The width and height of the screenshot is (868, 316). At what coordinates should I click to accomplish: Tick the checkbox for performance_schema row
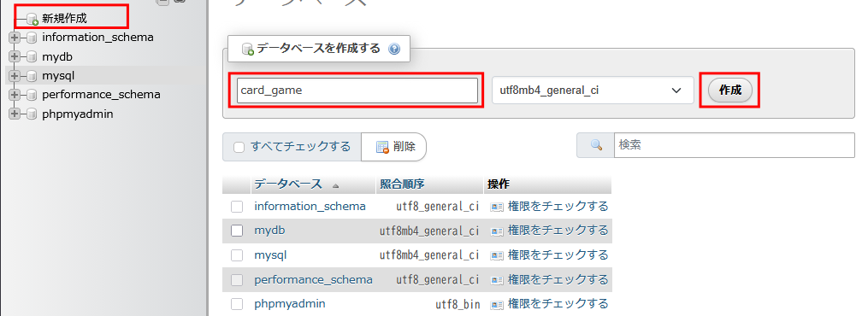pyautogui.click(x=237, y=279)
